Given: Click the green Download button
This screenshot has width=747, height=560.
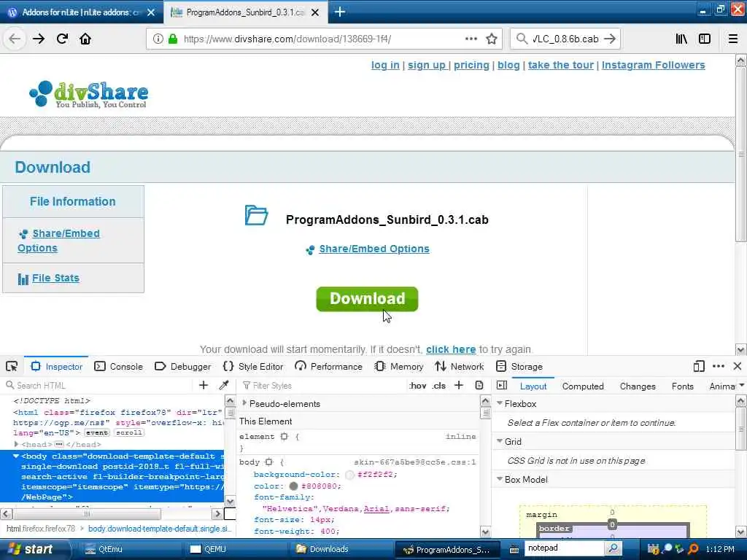Looking at the screenshot, I should [368, 299].
